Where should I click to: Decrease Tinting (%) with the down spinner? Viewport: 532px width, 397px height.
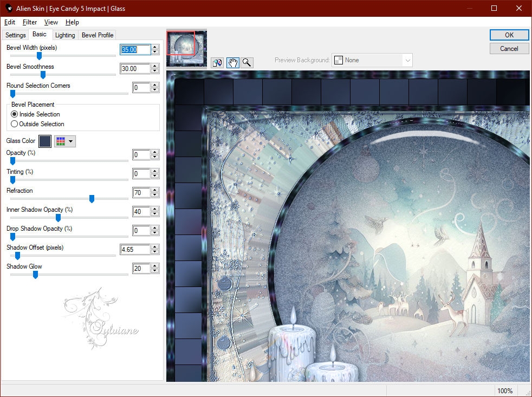155,176
